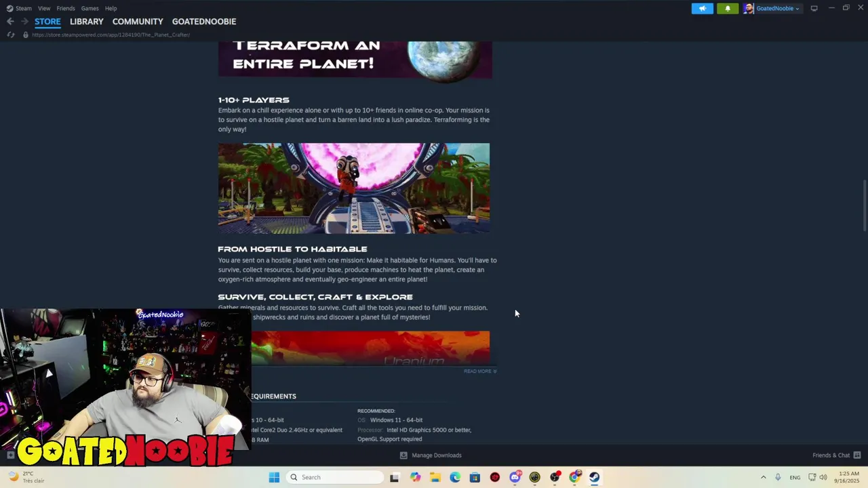This screenshot has width=868, height=488.
Task: Open Discord from the taskbar
Action: point(515,477)
